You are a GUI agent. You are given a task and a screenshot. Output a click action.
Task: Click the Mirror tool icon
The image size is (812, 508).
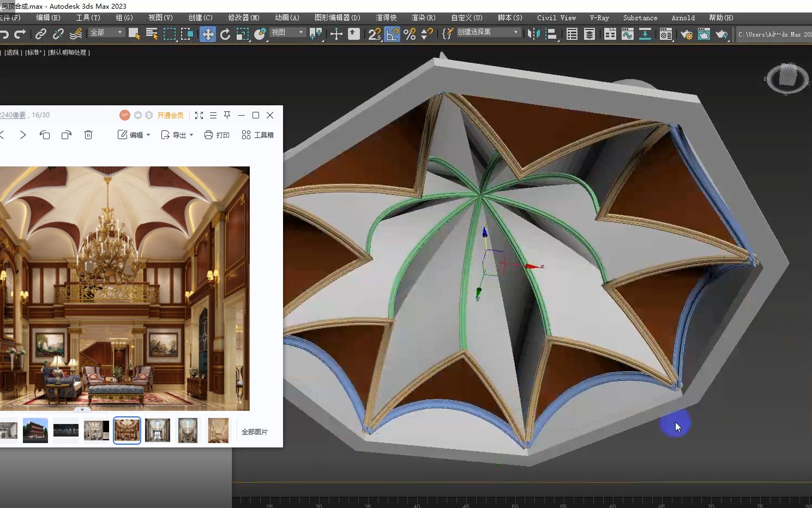click(x=534, y=34)
